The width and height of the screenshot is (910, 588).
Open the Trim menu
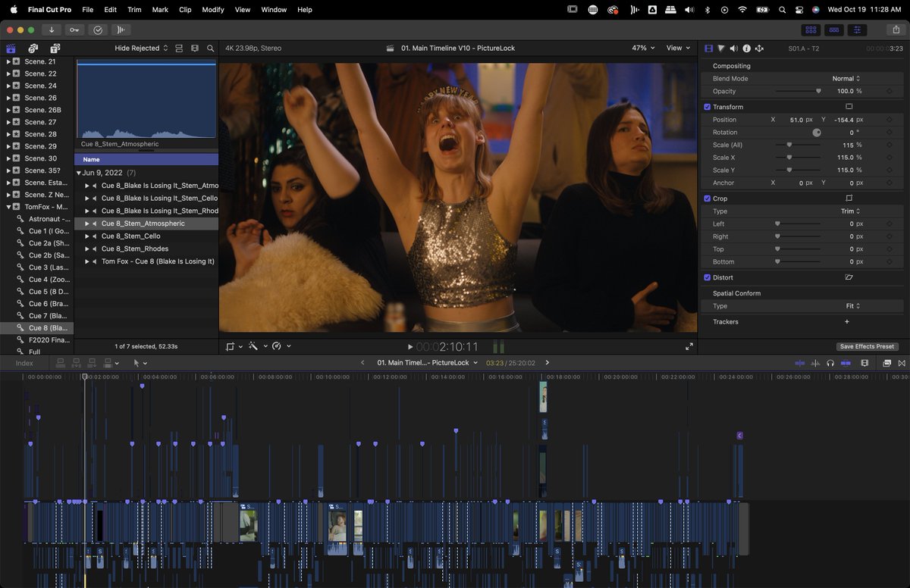point(134,10)
